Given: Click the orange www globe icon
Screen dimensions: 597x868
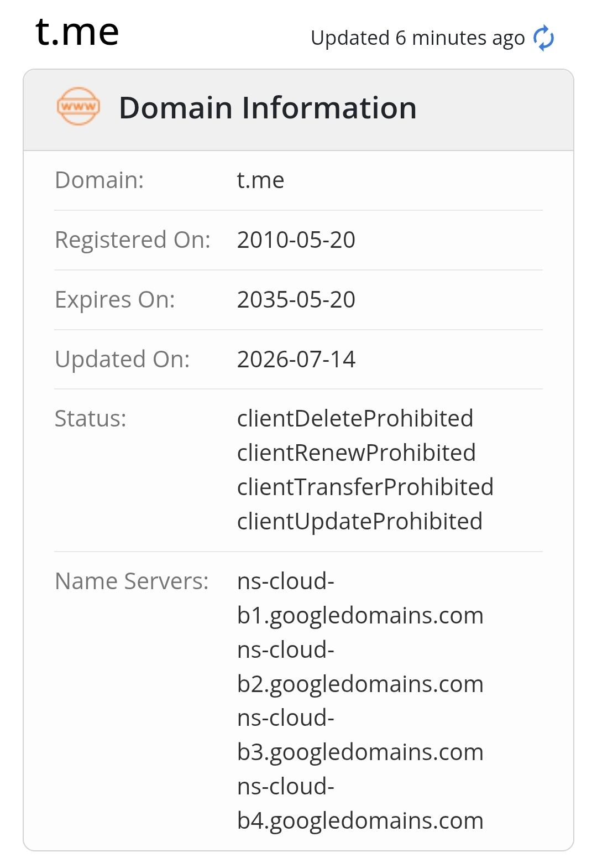Looking at the screenshot, I should (78, 106).
